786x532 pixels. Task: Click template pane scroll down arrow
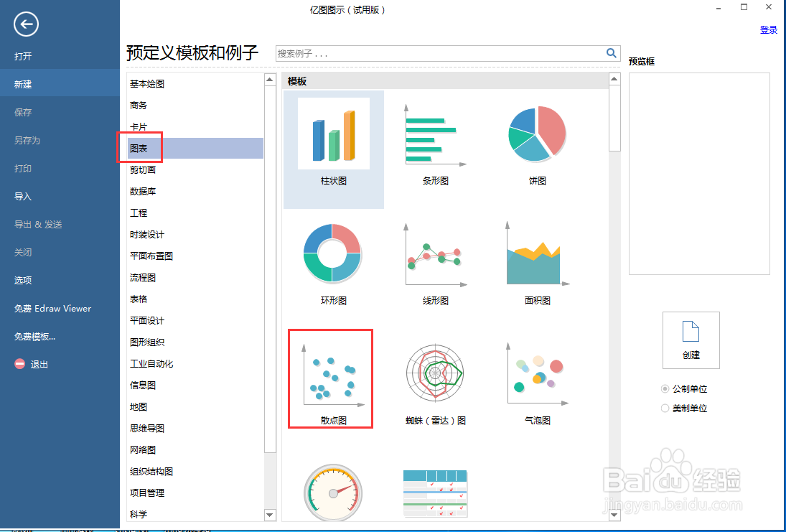(614, 515)
